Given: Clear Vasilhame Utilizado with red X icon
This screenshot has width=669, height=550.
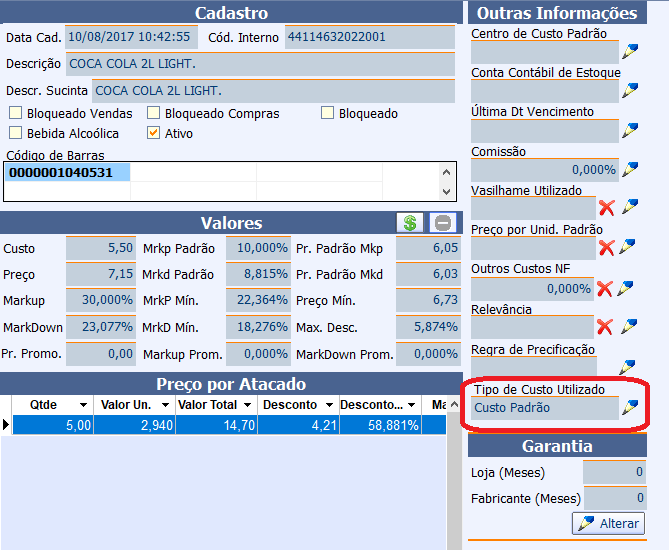Looking at the screenshot, I should [606, 208].
